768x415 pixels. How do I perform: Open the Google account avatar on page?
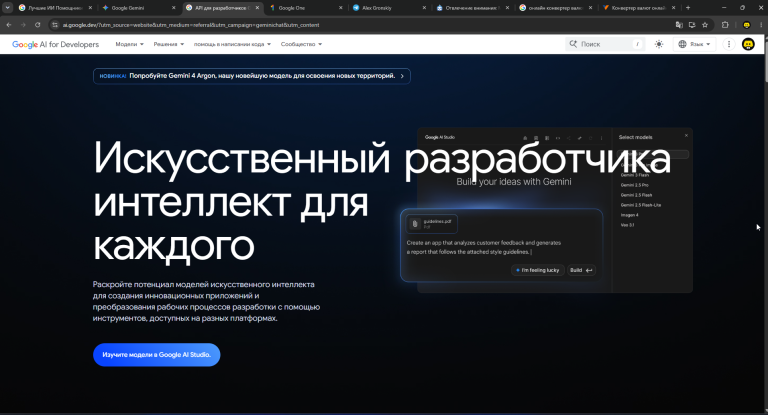748,44
